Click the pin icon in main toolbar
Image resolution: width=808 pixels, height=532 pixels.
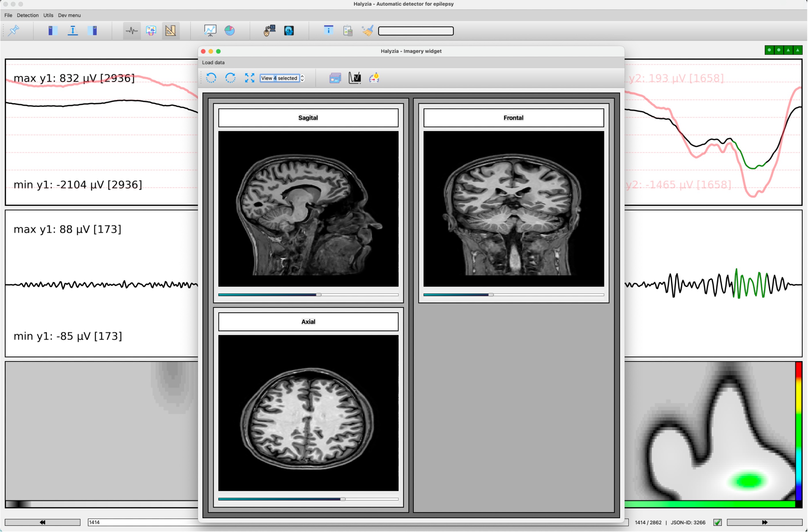tap(14, 30)
